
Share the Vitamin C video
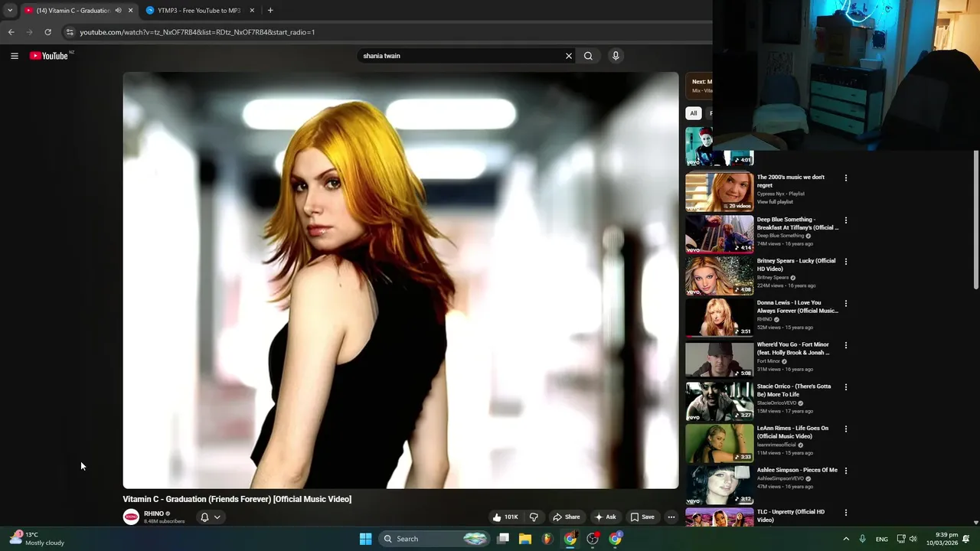pos(567,517)
